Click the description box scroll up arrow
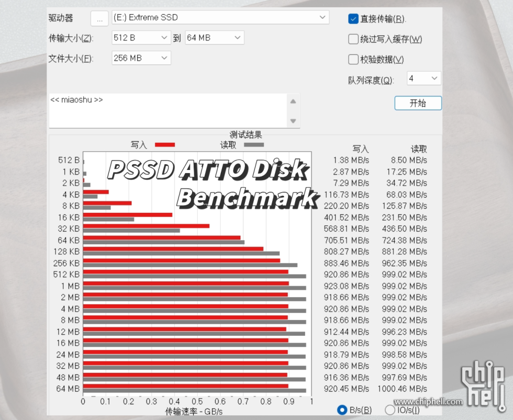Image resolution: width=513 pixels, height=420 pixels. [x=293, y=101]
